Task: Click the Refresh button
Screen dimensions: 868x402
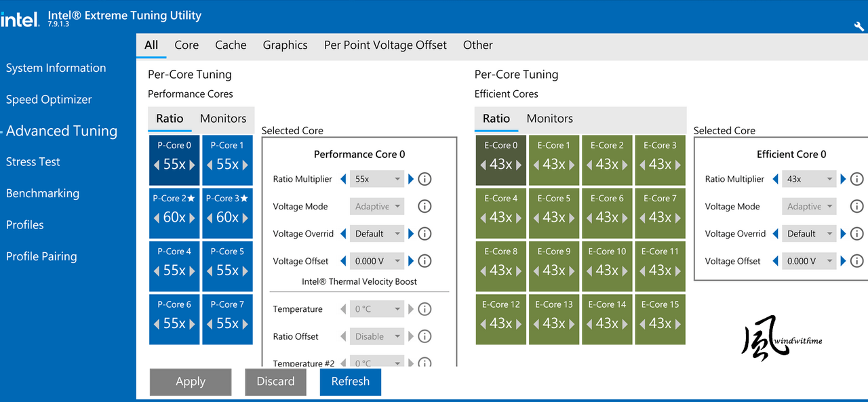Action: pos(351,382)
